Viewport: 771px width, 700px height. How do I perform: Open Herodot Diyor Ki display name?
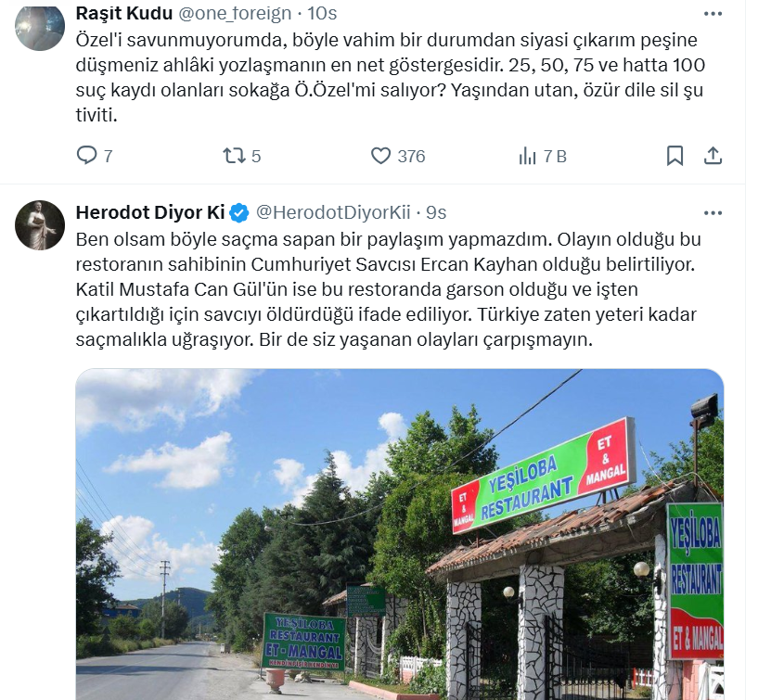[150, 212]
